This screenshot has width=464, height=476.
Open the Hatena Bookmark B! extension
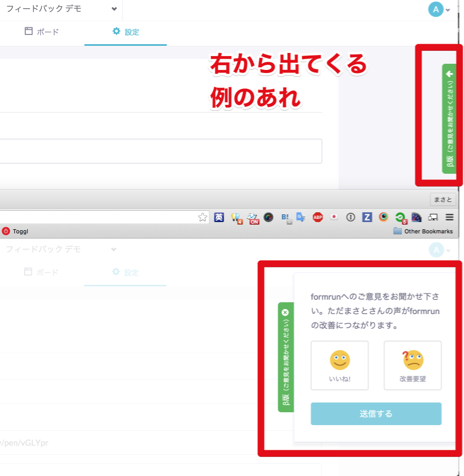pos(284,217)
